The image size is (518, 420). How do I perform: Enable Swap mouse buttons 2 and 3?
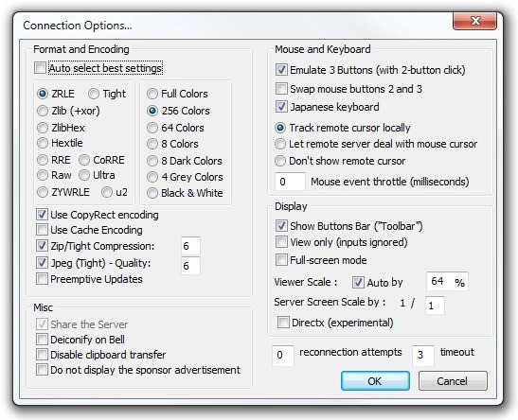click(281, 88)
